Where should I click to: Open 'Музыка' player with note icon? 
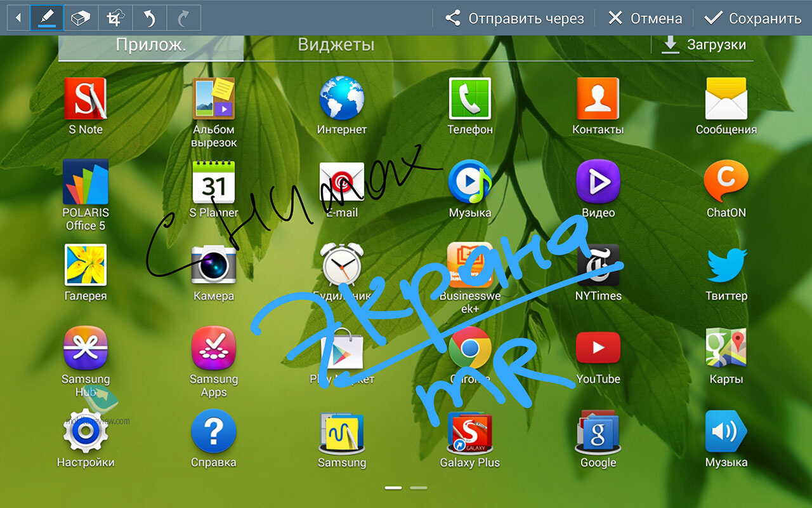[470, 189]
